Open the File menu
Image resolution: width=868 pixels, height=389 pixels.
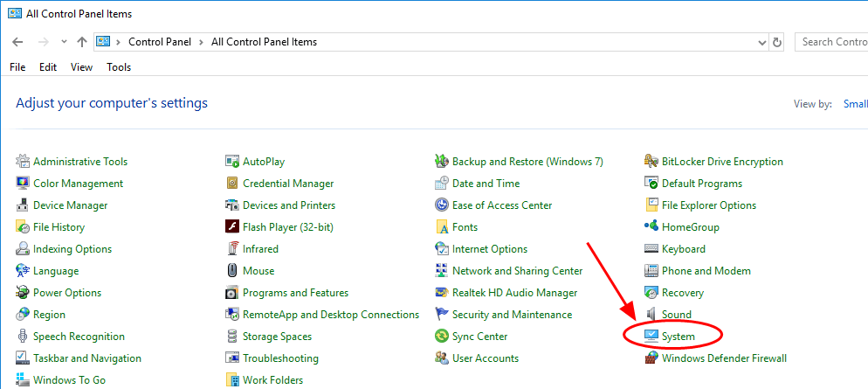coord(17,67)
